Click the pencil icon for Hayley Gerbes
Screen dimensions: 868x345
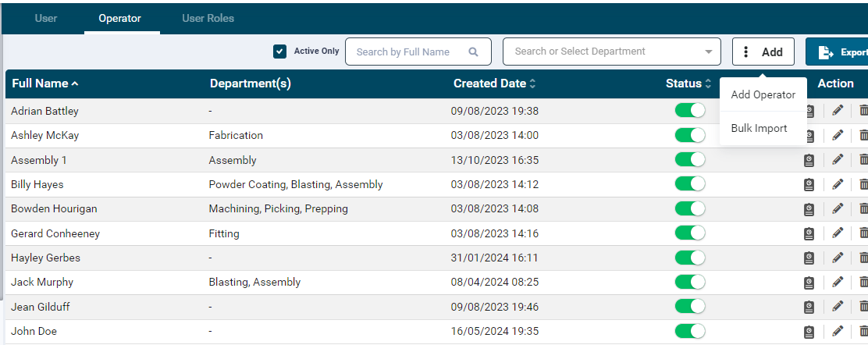click(838, 258)
